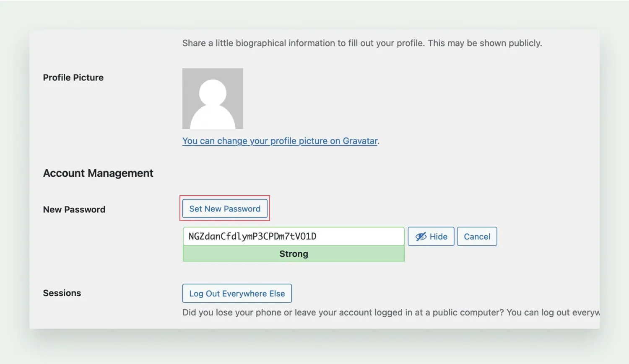This screenshot has height=364, width=629.
Task: Click the word Gravatar in the link
Action: coord(360,141)
